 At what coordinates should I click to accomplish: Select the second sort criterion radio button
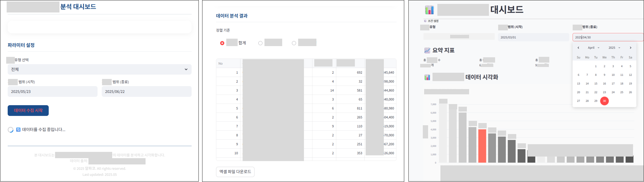click(x=260, y=43)
